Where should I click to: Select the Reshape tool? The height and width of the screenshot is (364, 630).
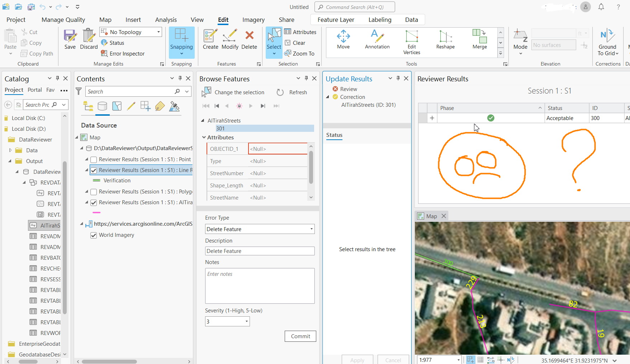[445, 39]
